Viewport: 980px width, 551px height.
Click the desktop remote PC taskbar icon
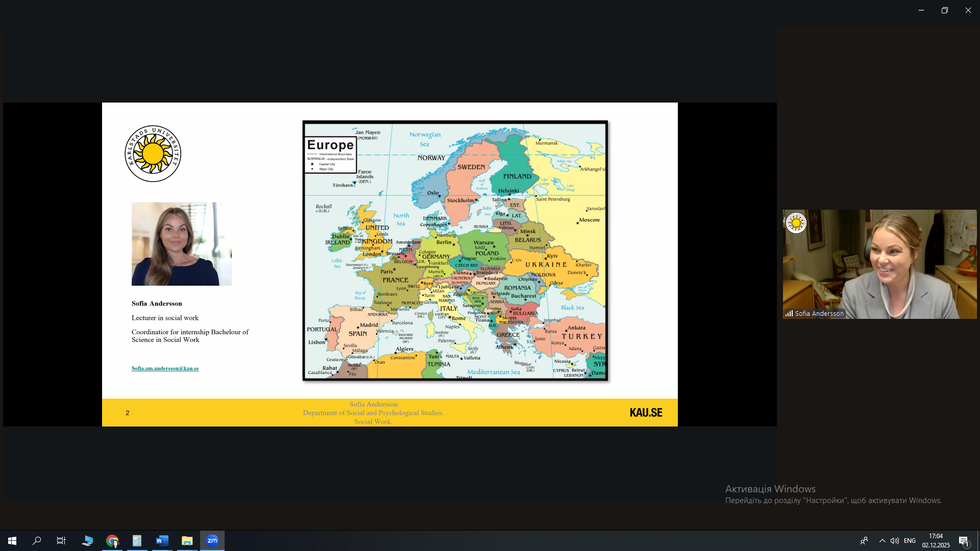click(87, 540)
